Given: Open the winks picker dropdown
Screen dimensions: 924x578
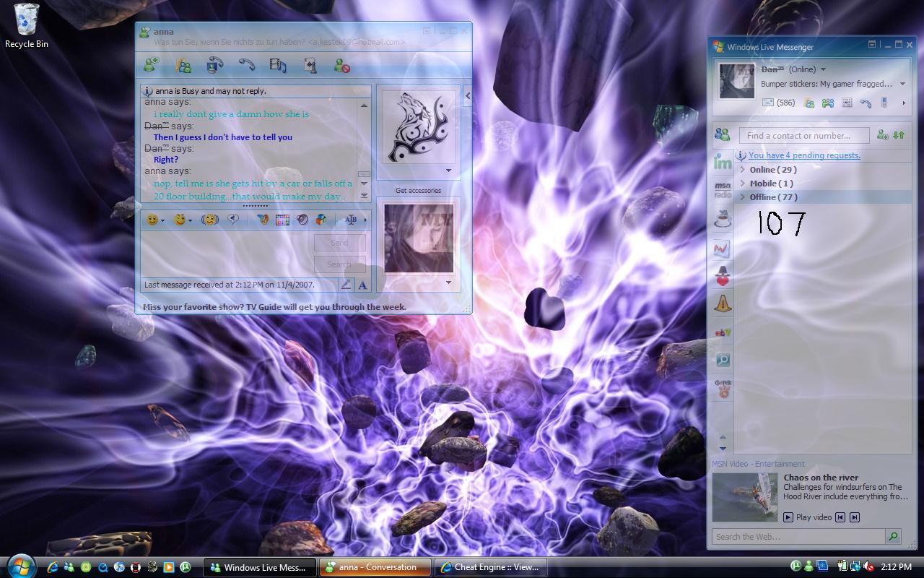Looking at the screenshot, I should (x=189, y=220).
